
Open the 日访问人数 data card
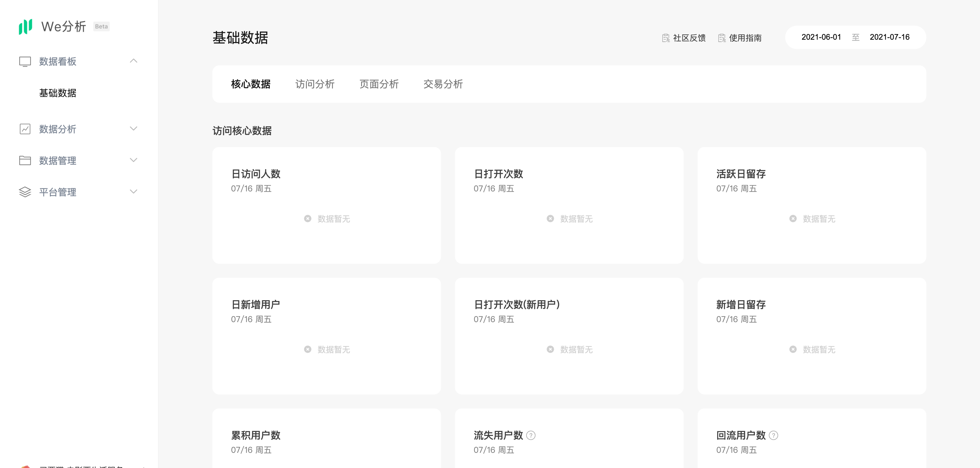coord(326,205)
